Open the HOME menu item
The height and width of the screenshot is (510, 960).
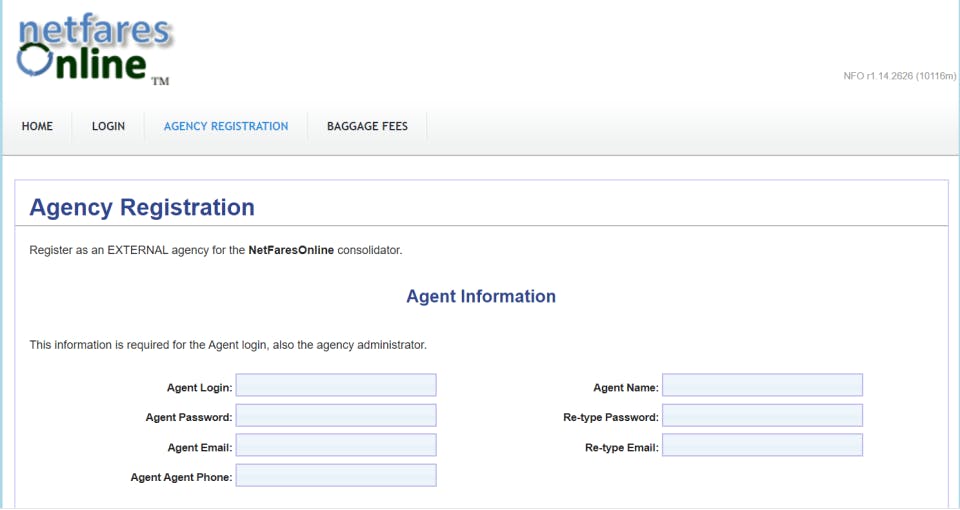tap(37, 126)
